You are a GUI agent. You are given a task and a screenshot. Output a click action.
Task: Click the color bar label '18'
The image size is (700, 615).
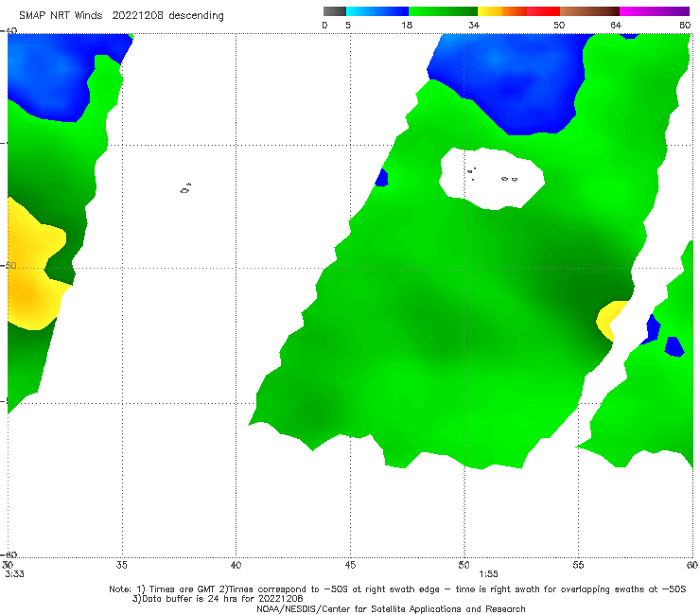pyautogui.click(x=407, y=25)
